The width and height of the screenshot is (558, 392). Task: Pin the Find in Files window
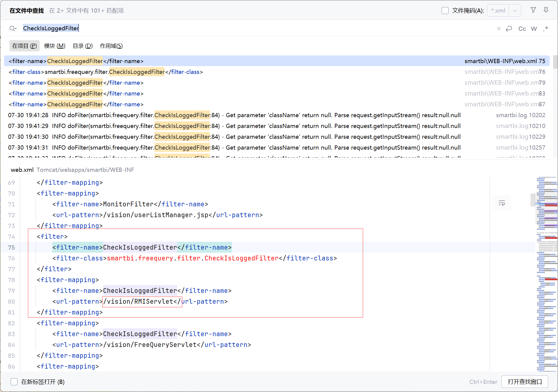[x=546, y=10]
